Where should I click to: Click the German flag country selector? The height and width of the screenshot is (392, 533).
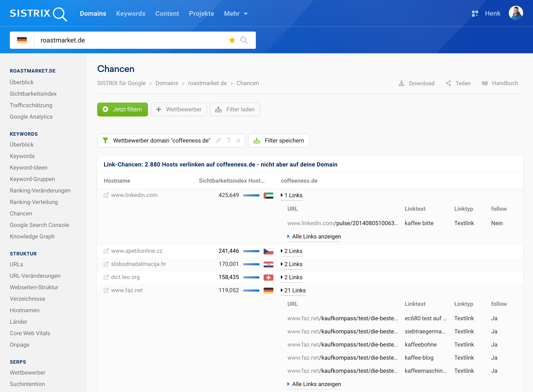pos(22,40)
